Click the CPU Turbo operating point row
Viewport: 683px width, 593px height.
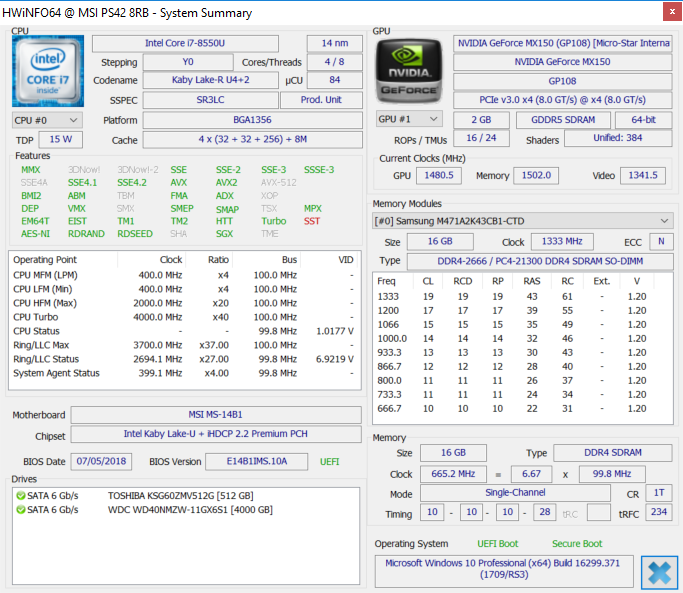185,317
